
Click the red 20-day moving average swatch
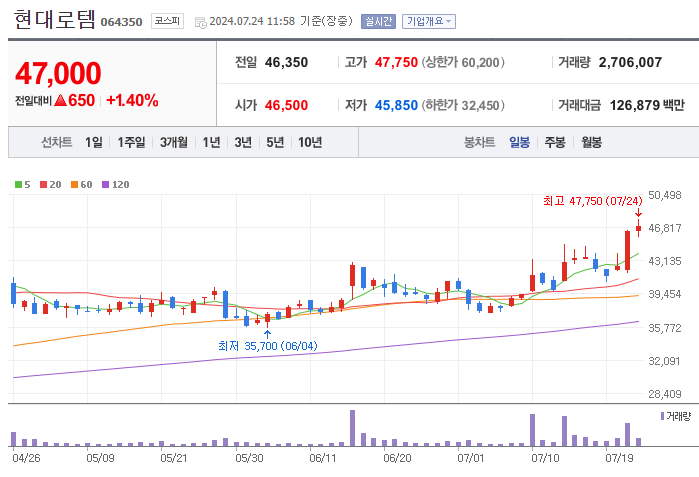pos(43,185)
